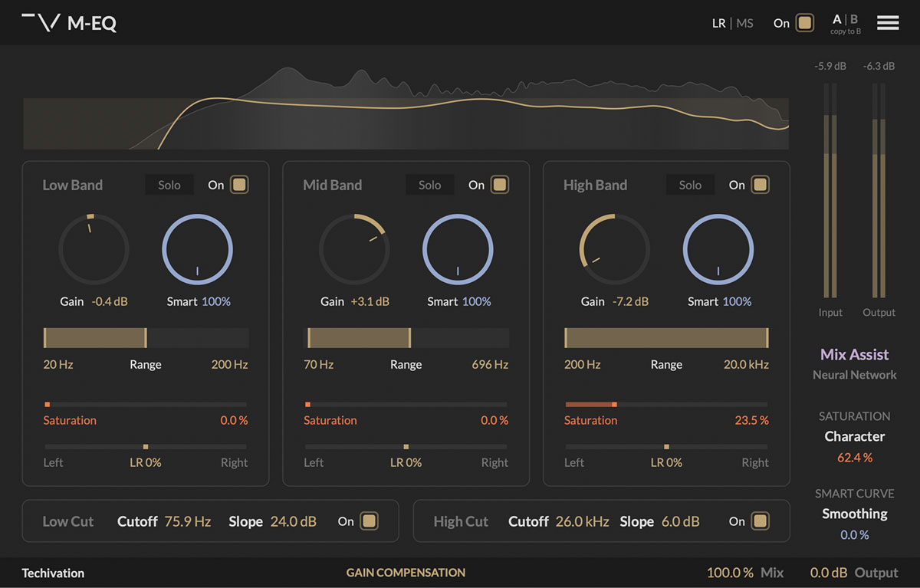The width and height of the screenshot is (920, 588).
Task: Turn off the High Cut filter toggle
Action: point(759,521)
